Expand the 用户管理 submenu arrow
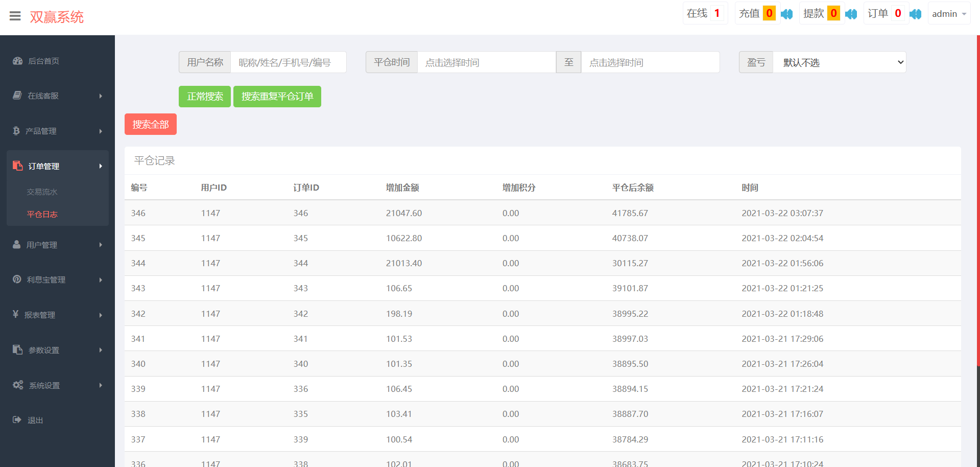Screen dimensions: 980x467 point(101,245)
